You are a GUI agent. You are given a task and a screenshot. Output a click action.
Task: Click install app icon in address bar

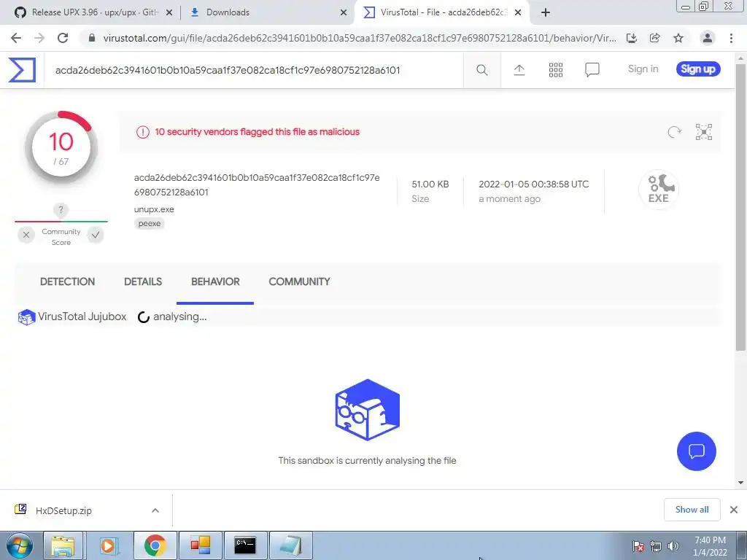tap(631, 38)
